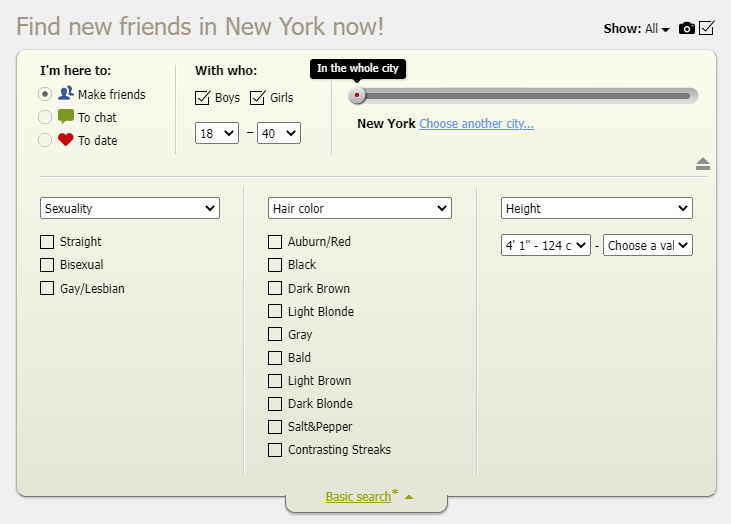
Task: Click the Basic search link
Action: (x=358, y=497)
